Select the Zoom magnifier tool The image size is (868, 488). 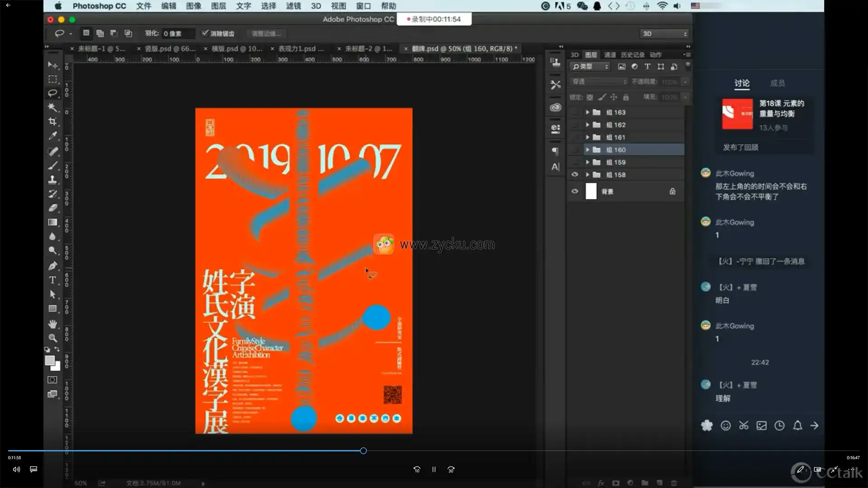click(x=53, y=338)
